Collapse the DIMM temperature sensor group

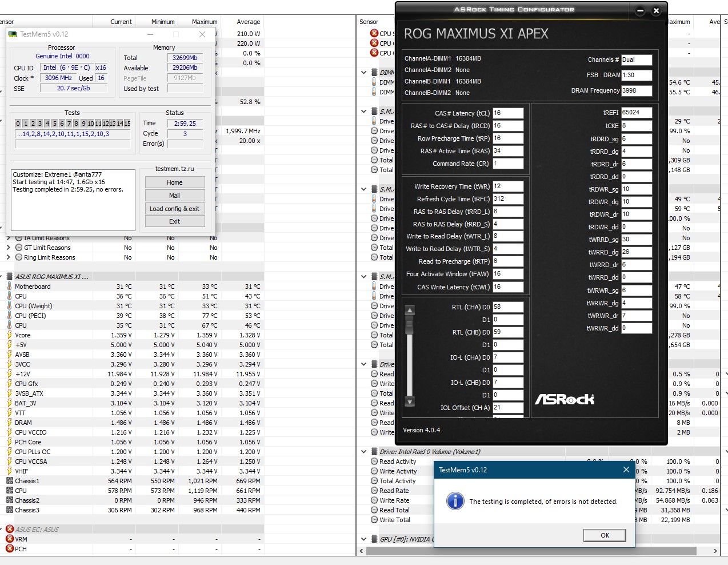pyautogui.click(x=364, y=73)
